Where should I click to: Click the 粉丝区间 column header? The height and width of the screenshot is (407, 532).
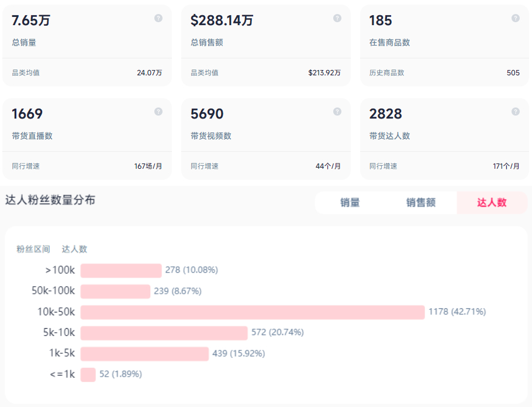33,249
